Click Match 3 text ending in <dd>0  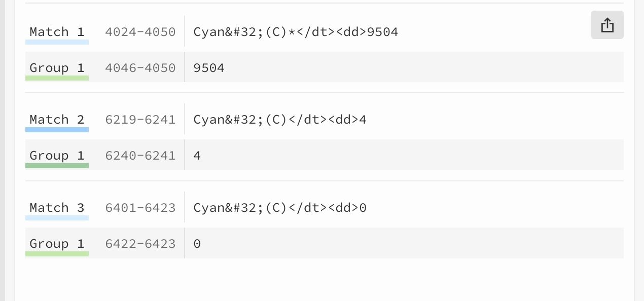280,208
